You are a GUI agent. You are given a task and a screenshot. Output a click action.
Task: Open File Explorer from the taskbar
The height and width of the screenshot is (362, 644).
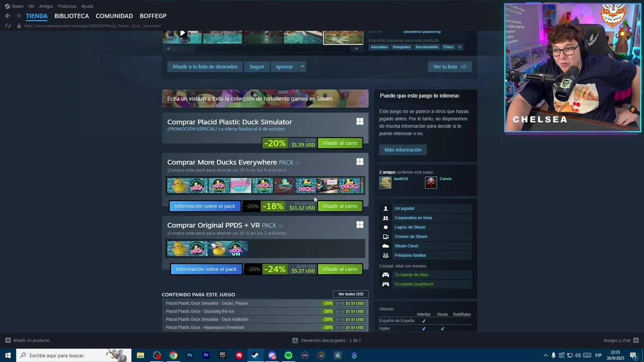[140, 355]
